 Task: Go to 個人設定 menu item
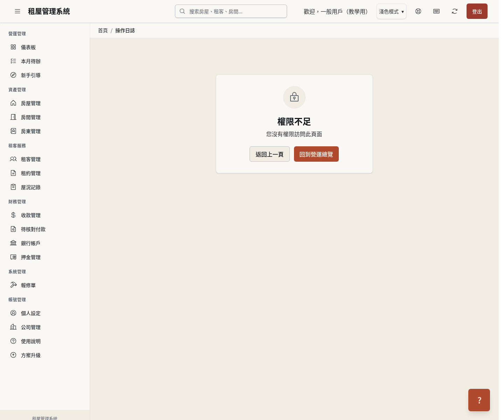click(45, 313)
